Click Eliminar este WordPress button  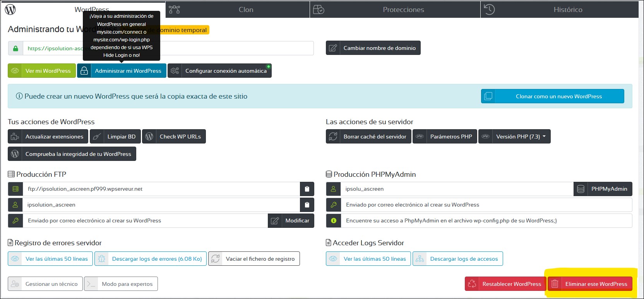(590, 284)
